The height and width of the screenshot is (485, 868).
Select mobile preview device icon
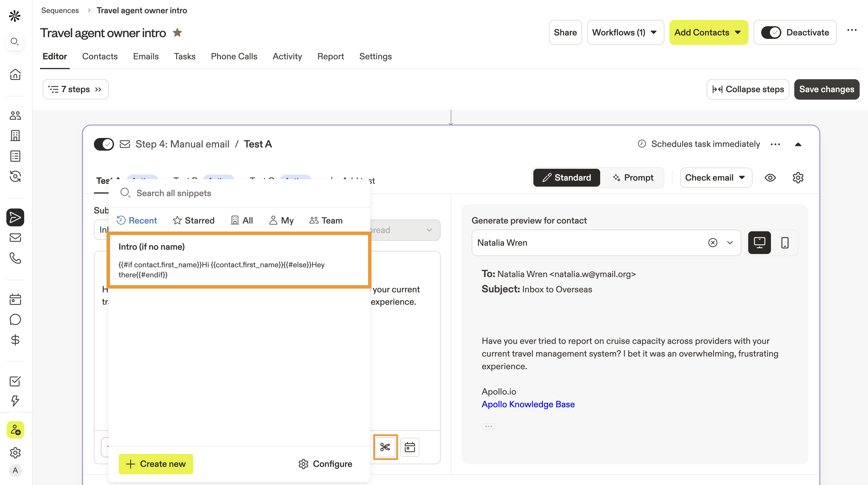[785, 243]
